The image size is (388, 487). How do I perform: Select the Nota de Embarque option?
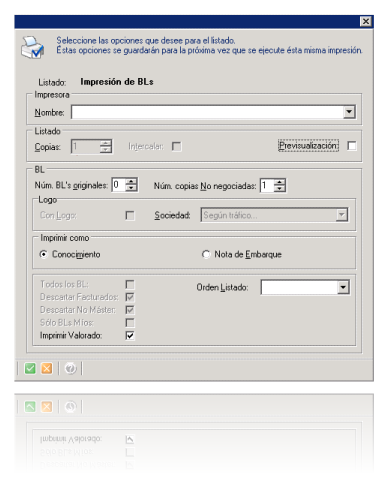coord(206,254)
